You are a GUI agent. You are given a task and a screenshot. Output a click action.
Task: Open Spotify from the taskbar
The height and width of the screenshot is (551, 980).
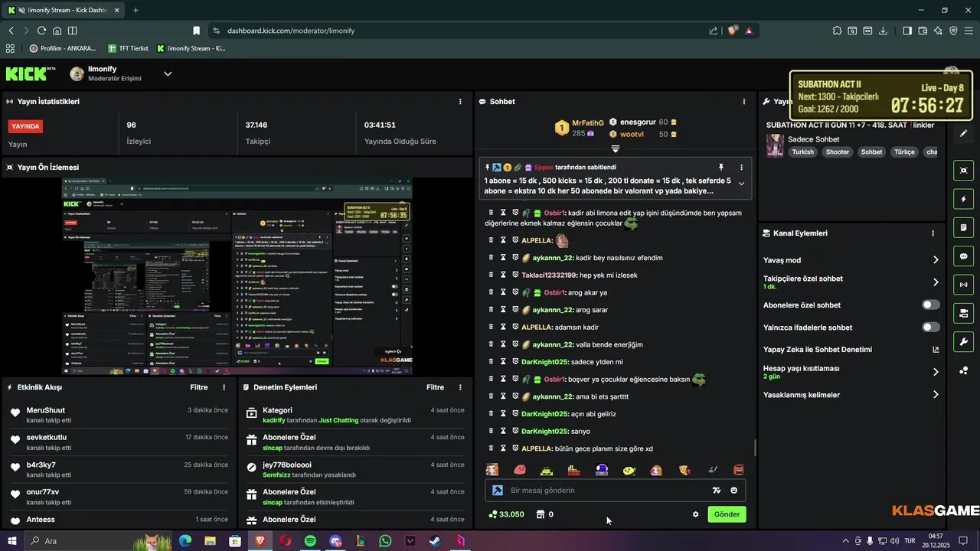pyautogui.click(x=310, y=541)
